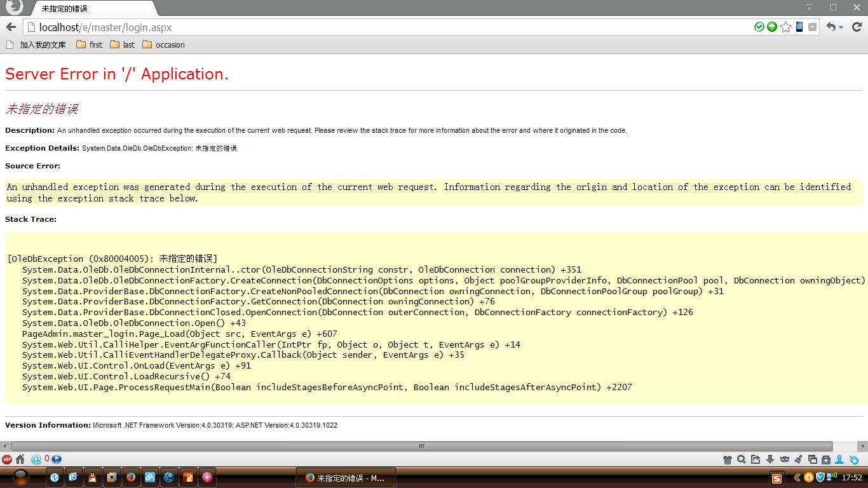Click the paintbrush cleanup icon
This screenshot has height=488, width=868.
(x=798, y=459)
